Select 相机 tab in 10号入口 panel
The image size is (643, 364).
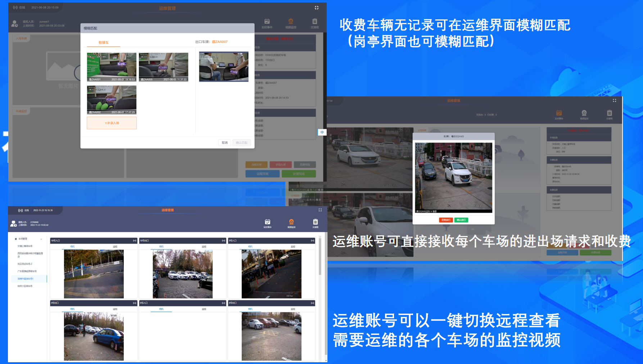pos(72,247)
